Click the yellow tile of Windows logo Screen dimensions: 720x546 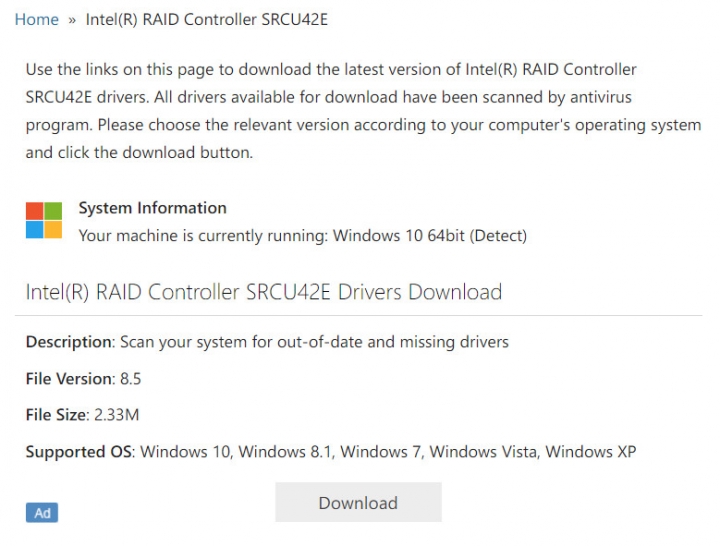coord(53,230)
